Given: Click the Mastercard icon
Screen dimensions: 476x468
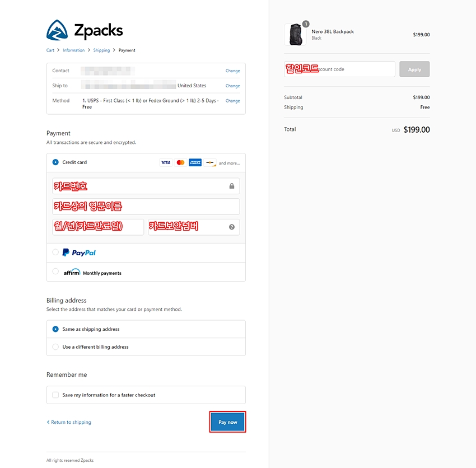Looking at the screenshot, I should pyautogui.click(x=181, y=163).
